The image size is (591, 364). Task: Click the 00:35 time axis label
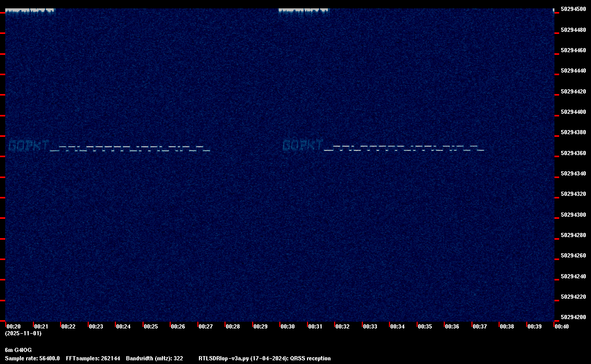pyautogui.click(x=425, y=326)
